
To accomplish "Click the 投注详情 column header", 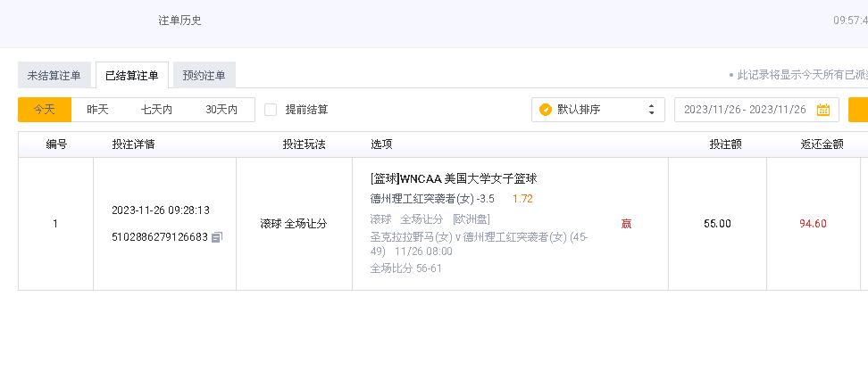I will point(133,144).
